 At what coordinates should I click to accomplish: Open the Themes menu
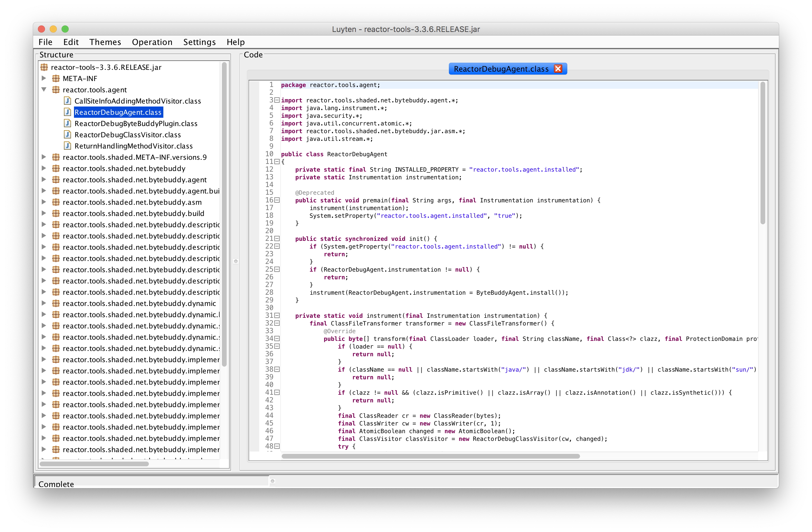click(x=105, y=42)
